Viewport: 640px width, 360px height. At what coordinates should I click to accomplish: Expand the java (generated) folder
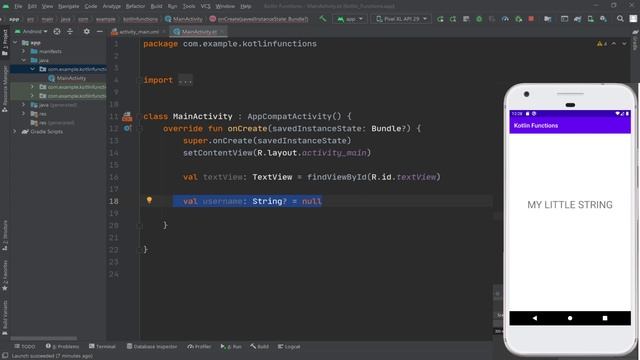24,105
